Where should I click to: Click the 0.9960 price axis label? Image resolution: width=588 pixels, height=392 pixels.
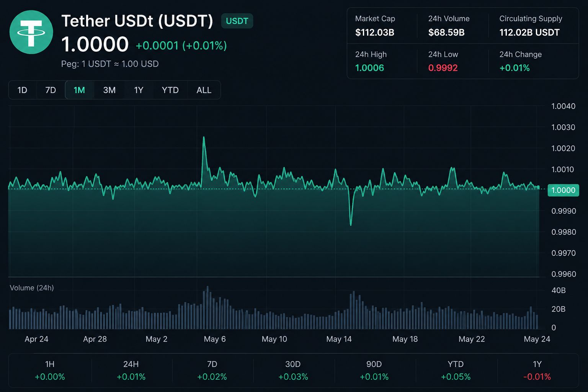coord(563,274)
